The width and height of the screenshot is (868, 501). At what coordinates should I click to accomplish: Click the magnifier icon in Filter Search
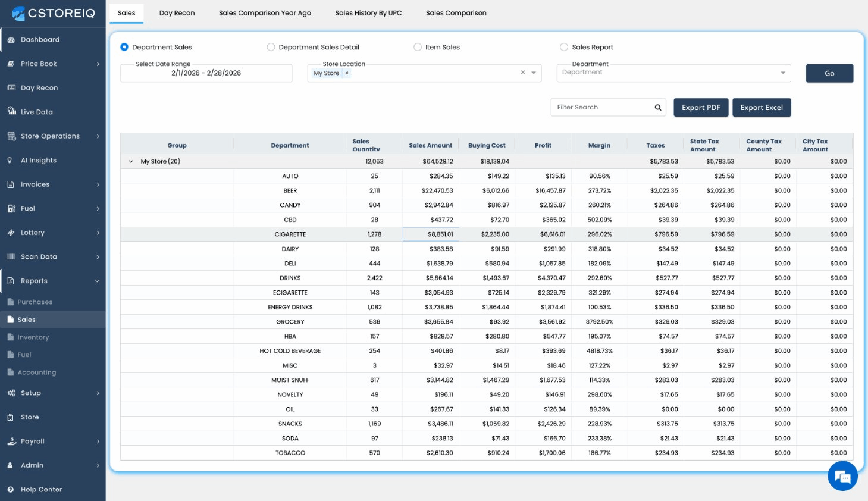(658, 108)
